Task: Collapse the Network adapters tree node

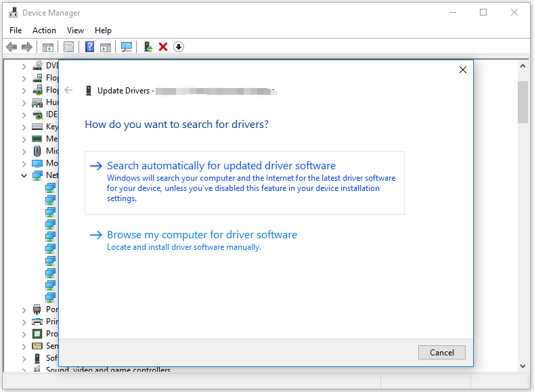Action: tap(24, 175)
